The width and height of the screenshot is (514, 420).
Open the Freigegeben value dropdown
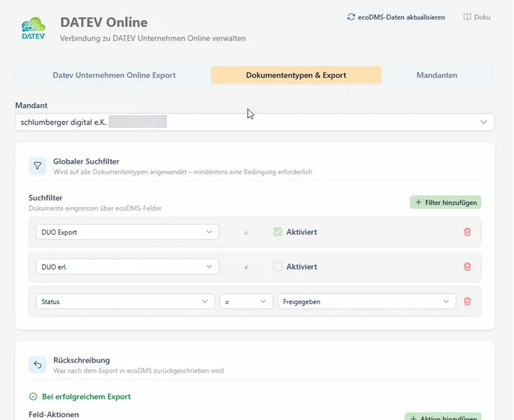click(x=367, y=301)
